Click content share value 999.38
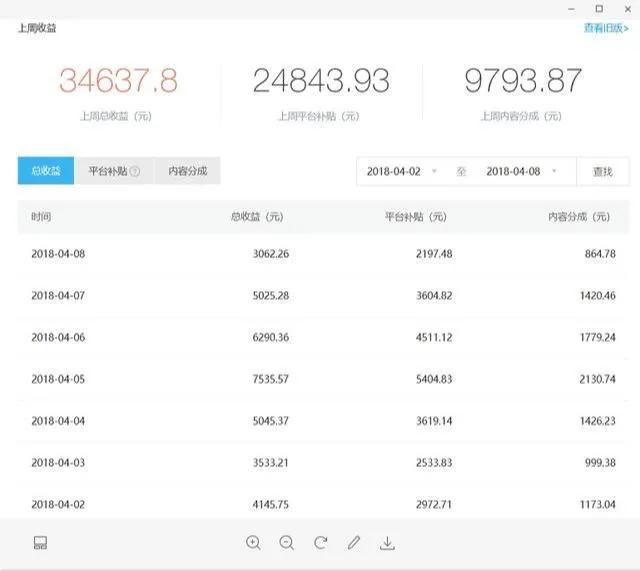The width and height of the screenshot is (640, 571). pos(600,463)
